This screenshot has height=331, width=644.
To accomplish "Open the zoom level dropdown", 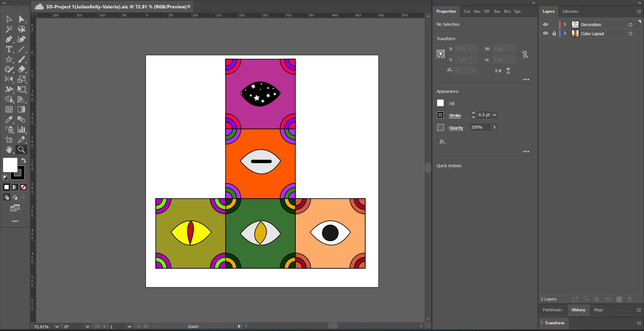I will pos(57,327).
